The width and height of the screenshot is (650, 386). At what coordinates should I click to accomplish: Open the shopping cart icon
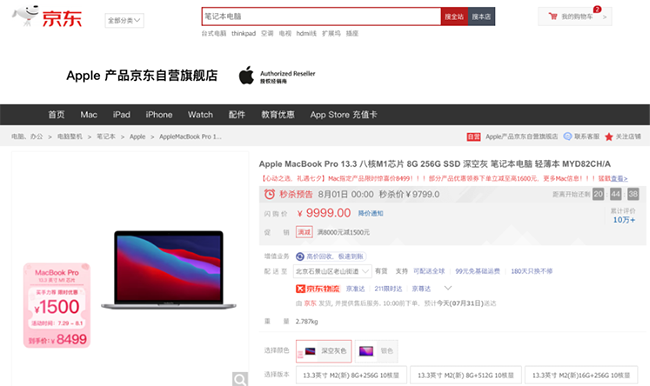click(553, 17)
